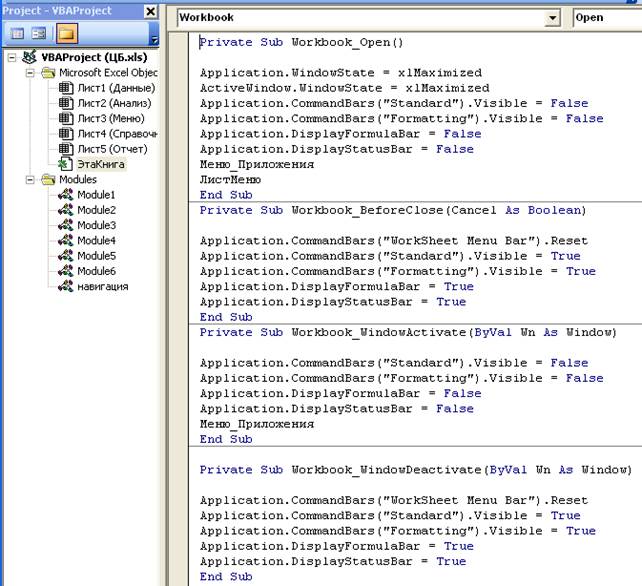
Task: Select Module5 label in Modules folder
Action: tap(97, 256)
